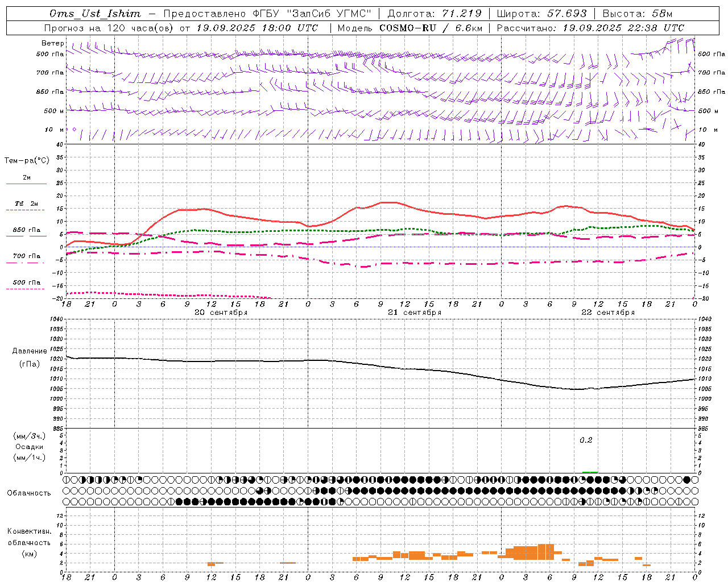Select the 850 гПа temperature legend entry
This screenshot has width=728, height=582.
click(27, 230)
